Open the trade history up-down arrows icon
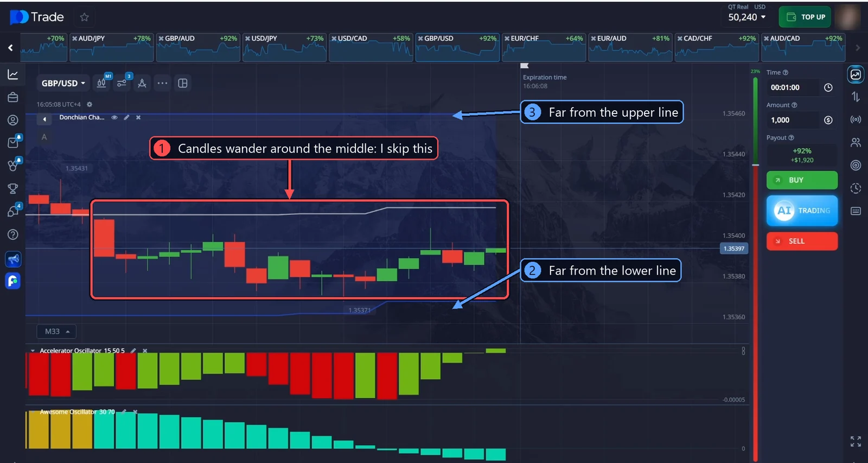 click(856, 97)
